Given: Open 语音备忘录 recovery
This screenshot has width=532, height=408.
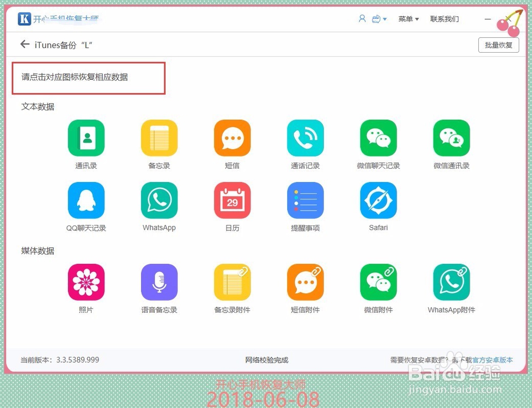Looking at the screenshot, I should pyautogui.click(x=159, y=281).
